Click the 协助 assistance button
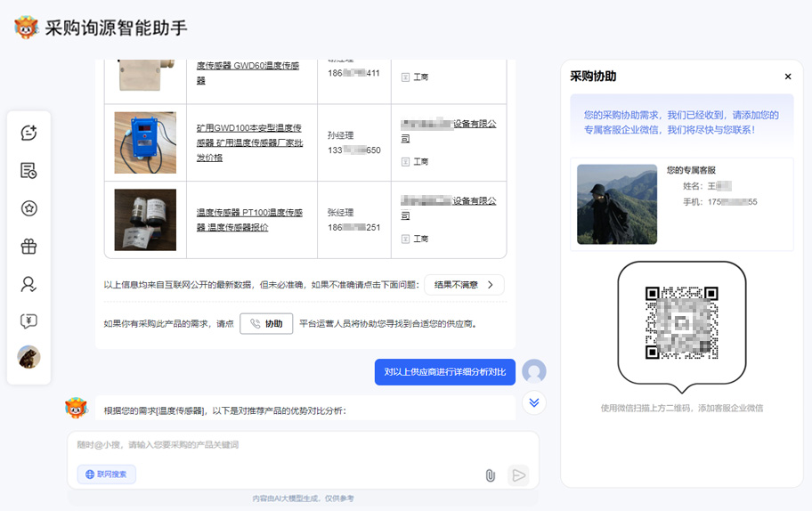 [x=266, y=324]
